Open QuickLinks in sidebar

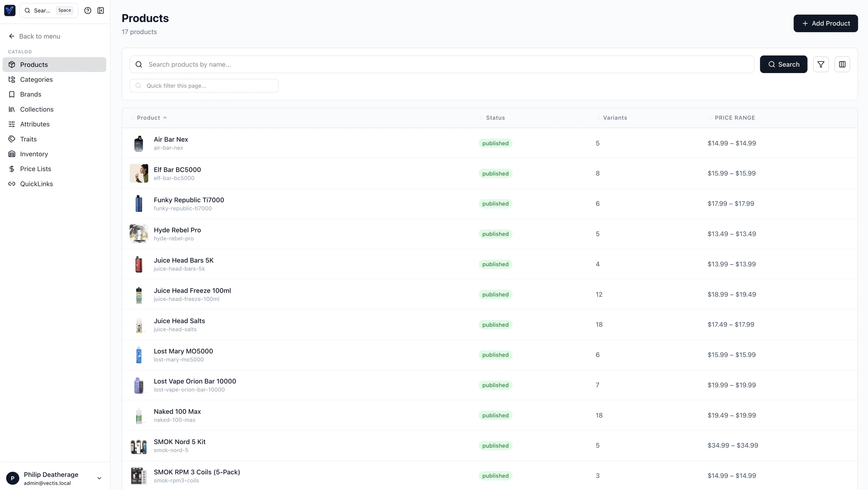point(36,184)
